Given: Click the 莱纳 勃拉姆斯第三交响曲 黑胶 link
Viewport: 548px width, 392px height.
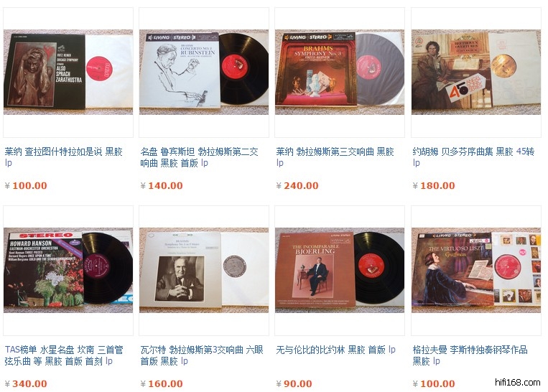Looking at the screenshot, I should tap(335, 157).
